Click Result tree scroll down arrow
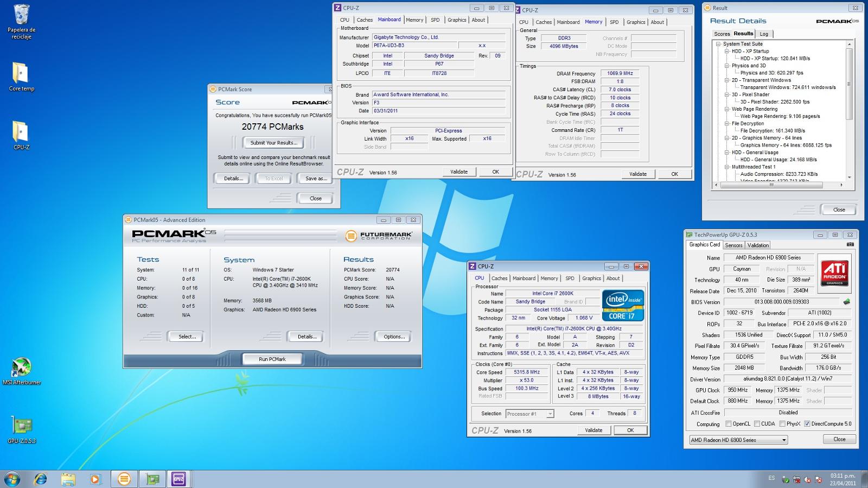The image size is (868, 488). point(849,178)
